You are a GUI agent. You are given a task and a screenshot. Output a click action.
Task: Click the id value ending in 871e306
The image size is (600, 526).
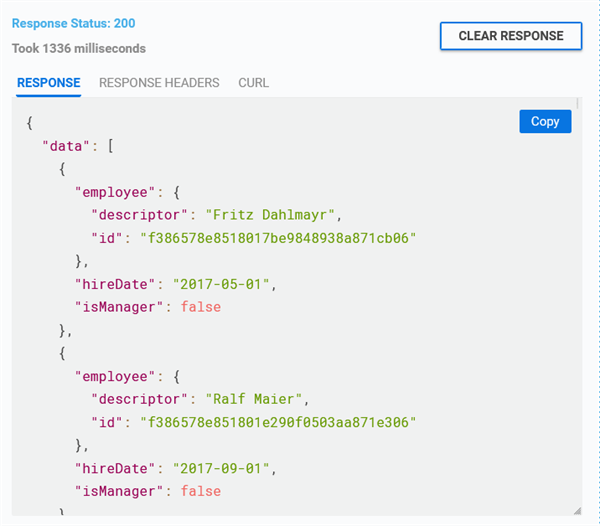coord(278,423)
